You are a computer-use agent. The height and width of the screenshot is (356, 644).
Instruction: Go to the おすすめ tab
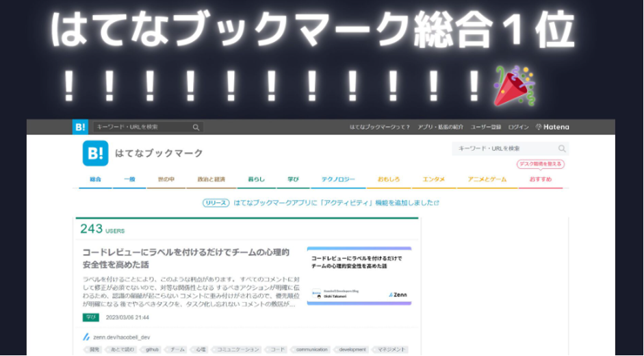point(540,179)
